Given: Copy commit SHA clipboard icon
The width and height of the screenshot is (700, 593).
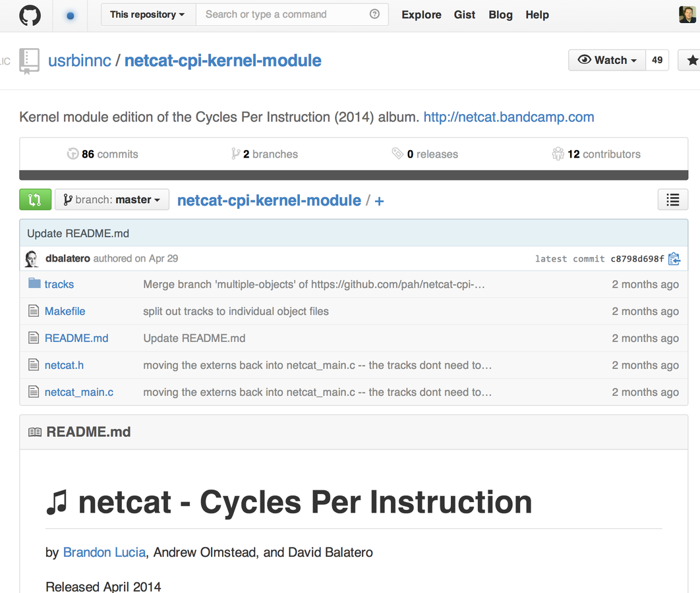Looking at the screenshot, I should [x=674, y=259].
